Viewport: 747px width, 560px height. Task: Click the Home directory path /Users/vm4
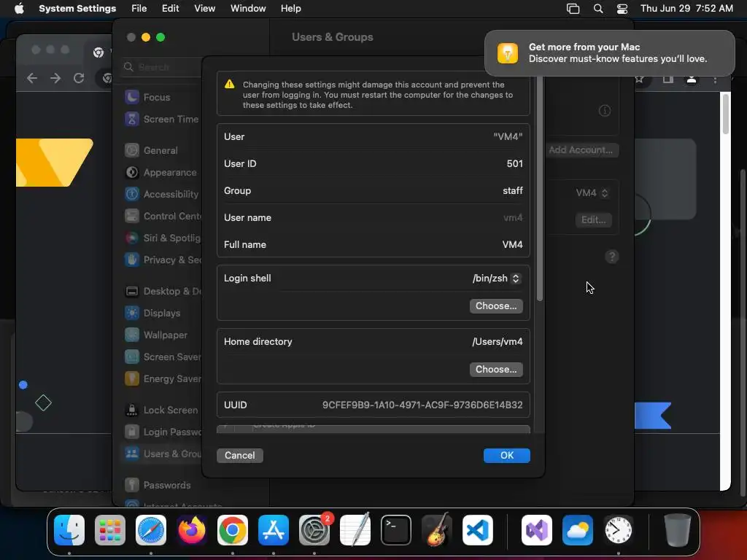tap(497, 342)
